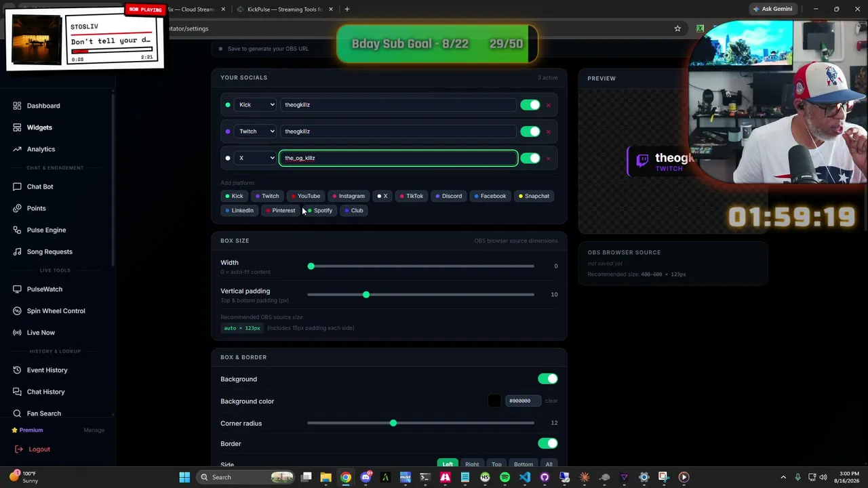The image size is (868, 488).
Task: Add Snapchat platform chip
Action: click(534, 196)
